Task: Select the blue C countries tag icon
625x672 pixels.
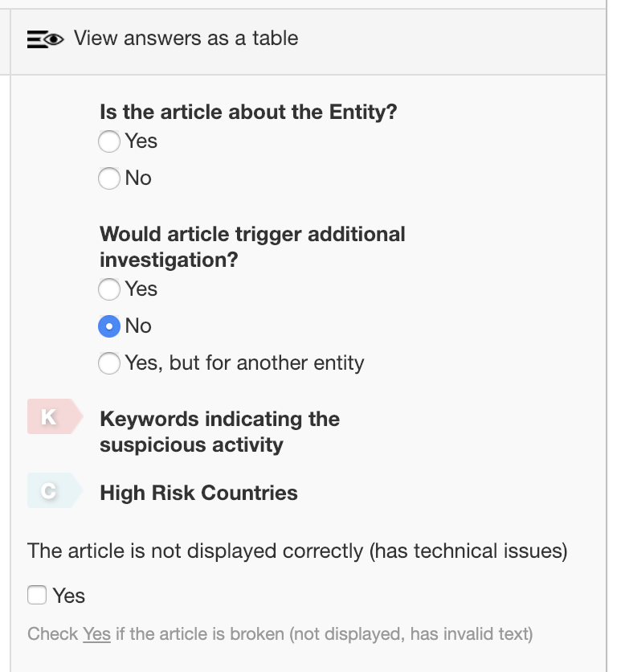Action: (x=55, y=490)
